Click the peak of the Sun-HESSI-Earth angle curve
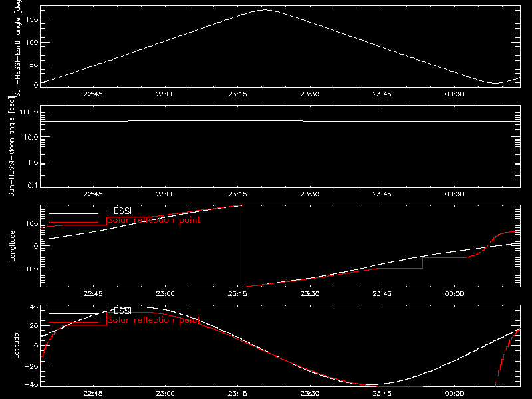This screenshot has width=532, height=399. click(265, 10)
